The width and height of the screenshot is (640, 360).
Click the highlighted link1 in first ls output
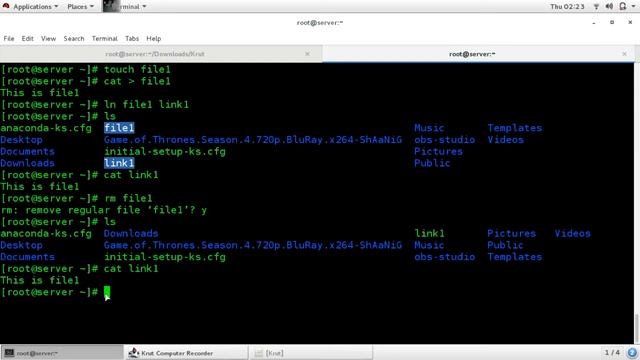[x=119, y=163]
